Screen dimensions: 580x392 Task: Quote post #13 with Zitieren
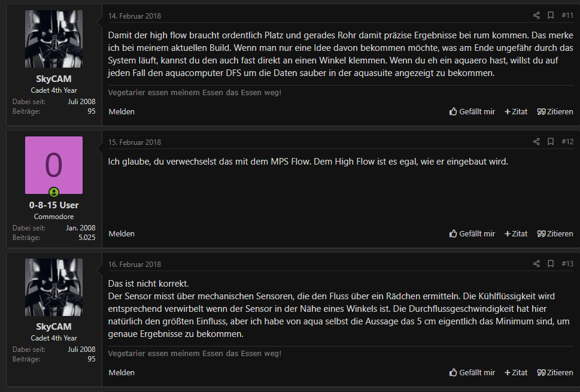pos(555,373)
